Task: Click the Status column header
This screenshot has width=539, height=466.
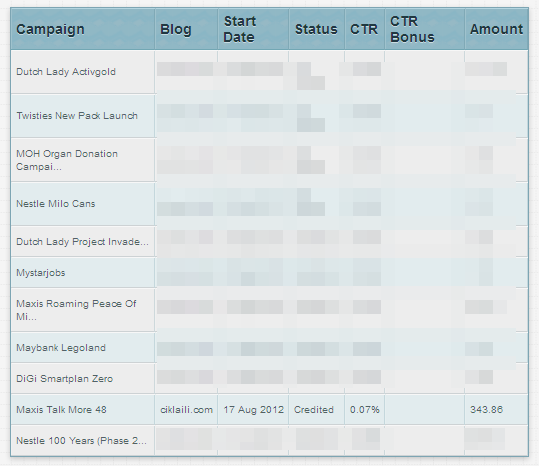Action: (316, 29)
